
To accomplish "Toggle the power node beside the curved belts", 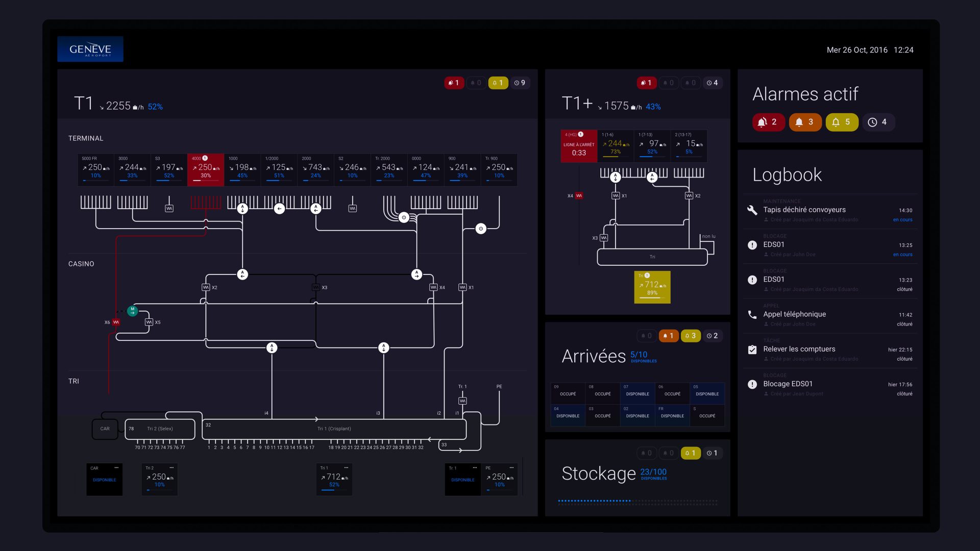I will coord(404,217).
